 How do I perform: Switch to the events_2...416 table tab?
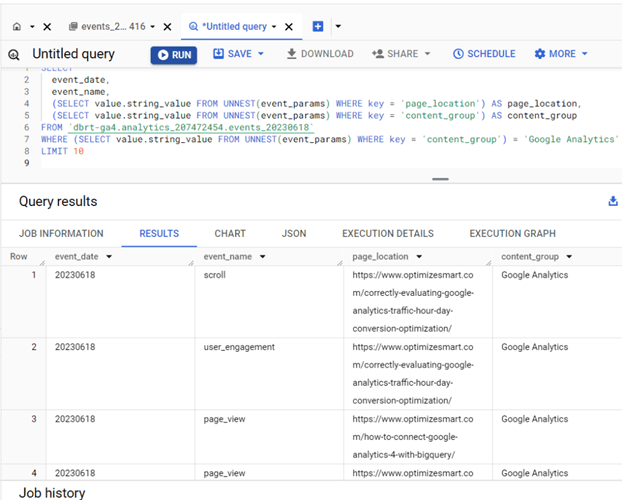click(x=107, y=27)
